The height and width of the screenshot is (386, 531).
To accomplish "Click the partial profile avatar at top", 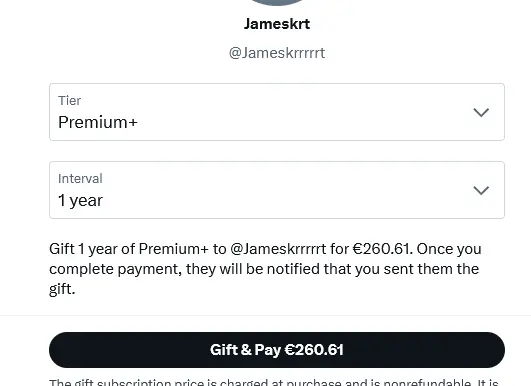I will (x=277, y=3).
